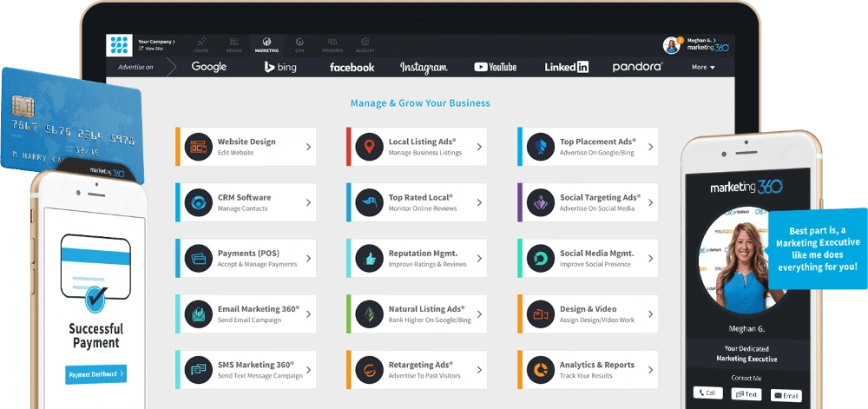Expand Local Listing Ads row chevron

(479, 147)
